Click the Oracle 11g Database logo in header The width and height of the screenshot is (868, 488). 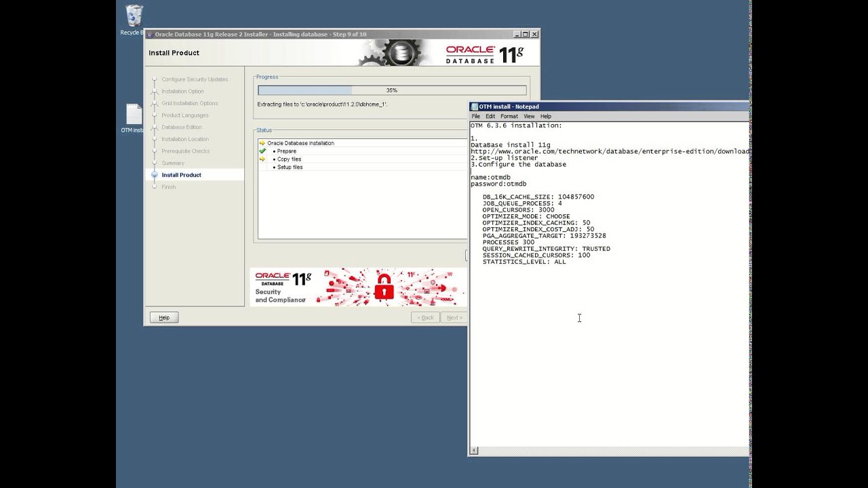coord(484,54)
